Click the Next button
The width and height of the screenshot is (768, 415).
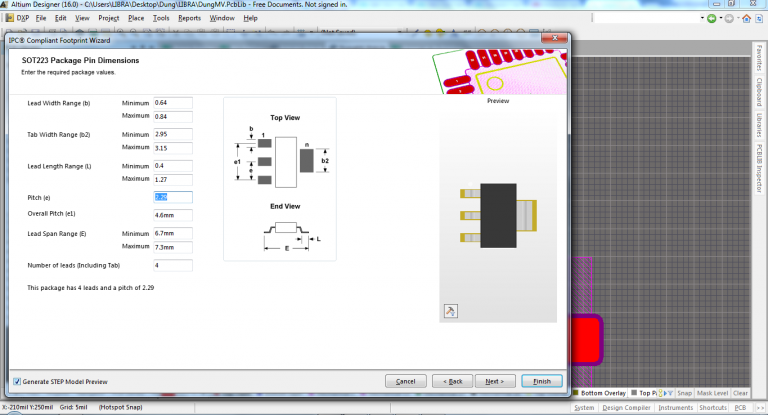[494, 381]
